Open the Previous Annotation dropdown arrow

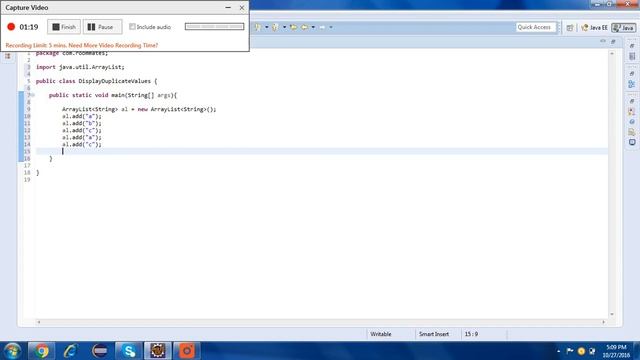[284, 27]
